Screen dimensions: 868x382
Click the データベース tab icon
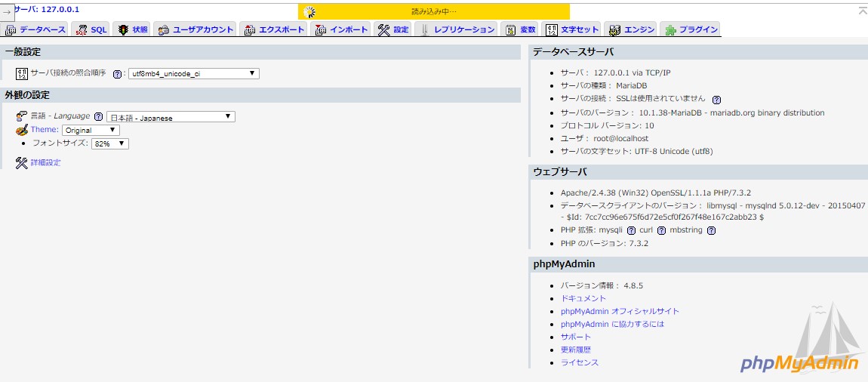(x=11, y=30)
